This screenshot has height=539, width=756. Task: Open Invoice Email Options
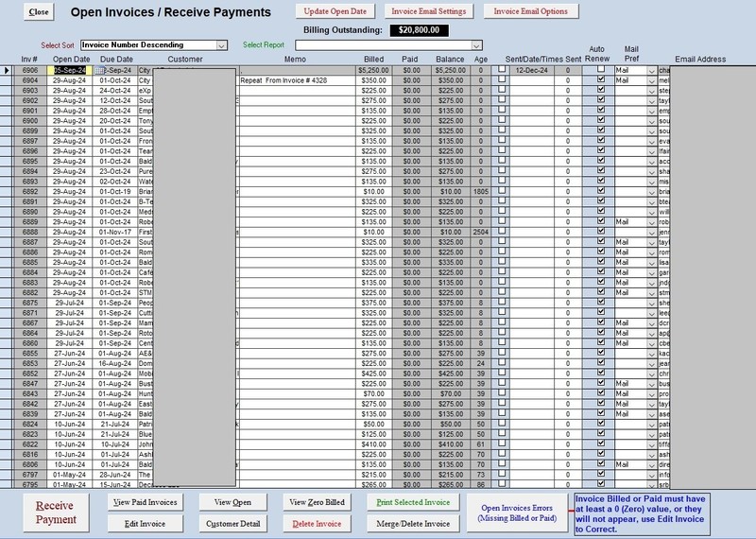[x=530, y=11]
